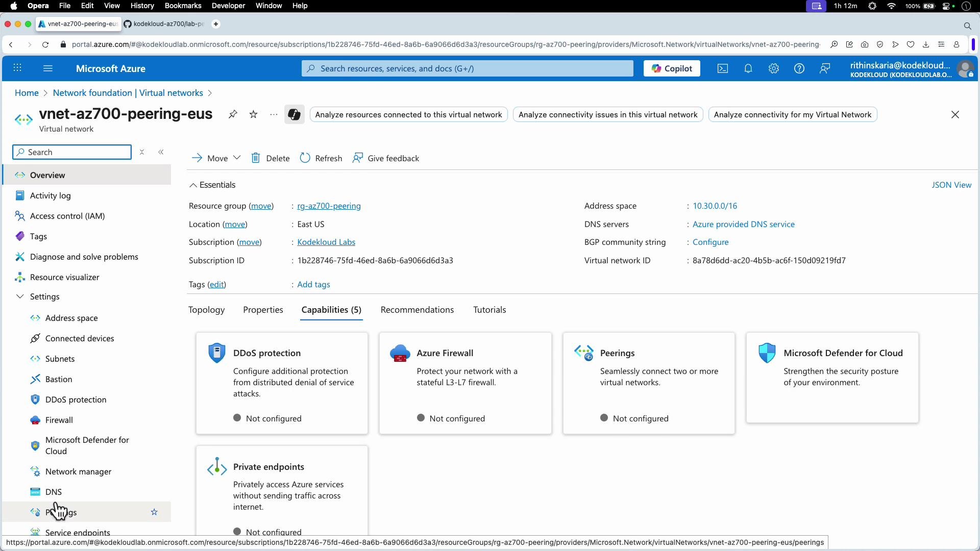This screenshot has width=980, height=551.
Task: Click Give feedback in the toolbar
Action: coord(386,158)
